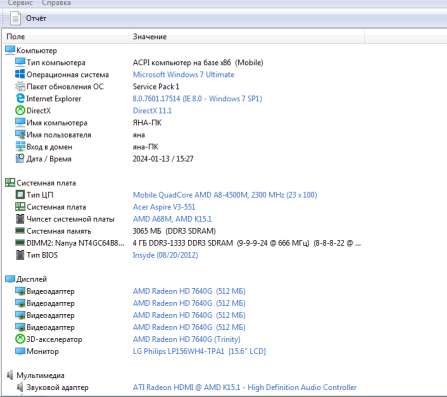The height and width of the screenshot is (397, 447).
Task: Select the Системная память field label
Action: 59,231
